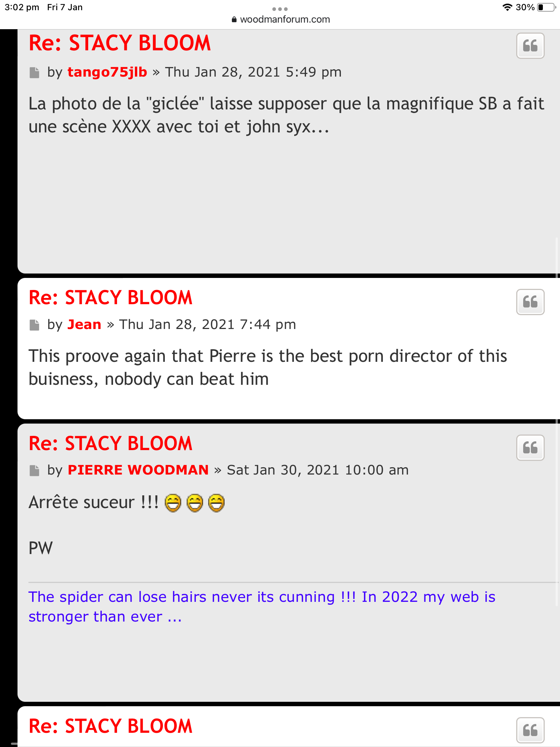Screen dimensions: 560x747
Task: Tap the lock icon in address bar
Action: (234, 19)
